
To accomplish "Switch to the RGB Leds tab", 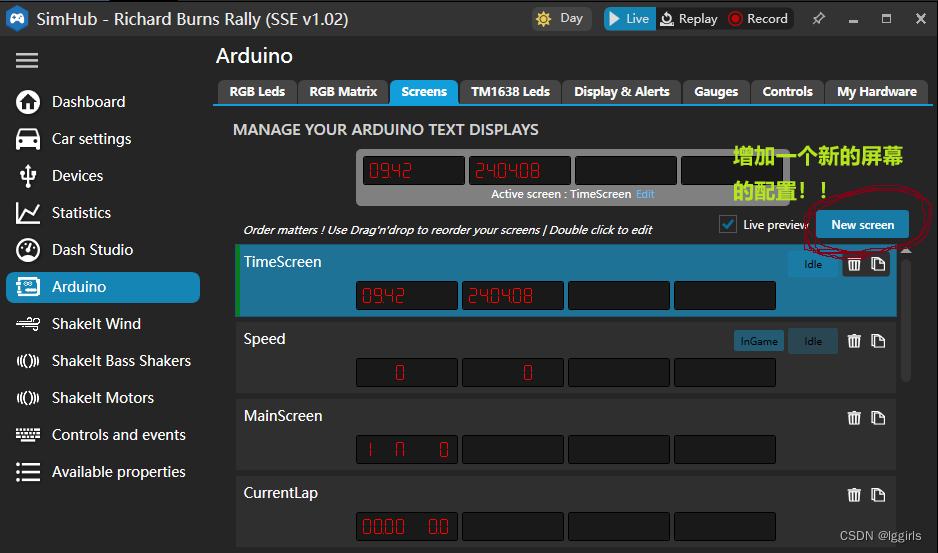I will pyautogui.click(x=257, y=92).
